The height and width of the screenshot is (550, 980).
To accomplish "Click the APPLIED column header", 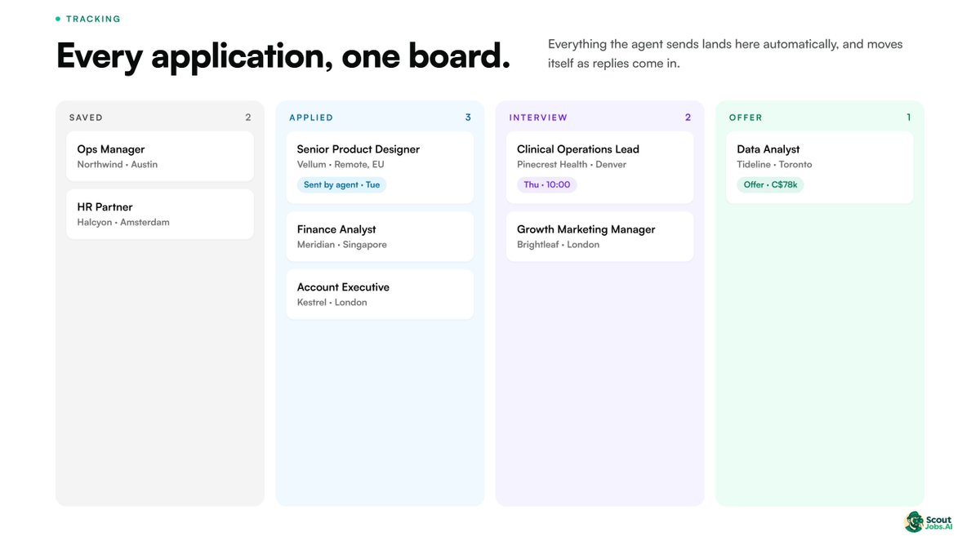I will [311, 118].
